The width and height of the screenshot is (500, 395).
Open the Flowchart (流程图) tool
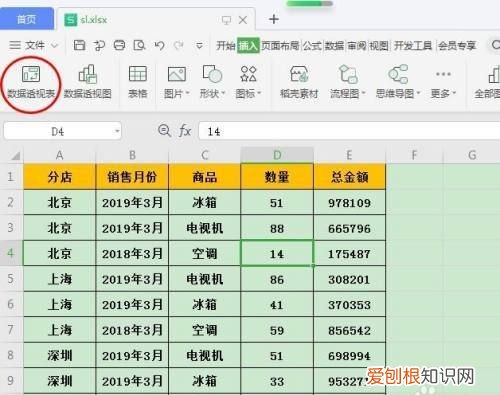pos(348,74)
